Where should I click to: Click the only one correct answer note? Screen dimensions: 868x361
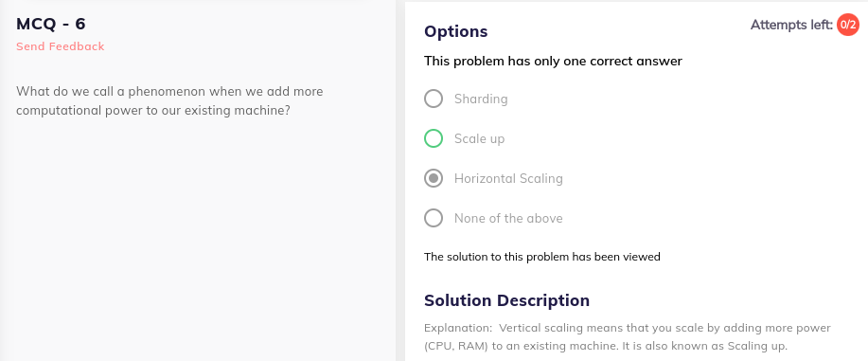click(553, 61)
